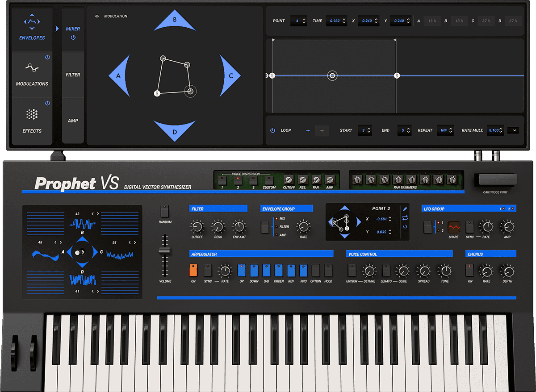The height and width of the screenshot is (392, 536).
Task: Open the dropdown next to Rate Mult.
Action: [x=513, y=131]
